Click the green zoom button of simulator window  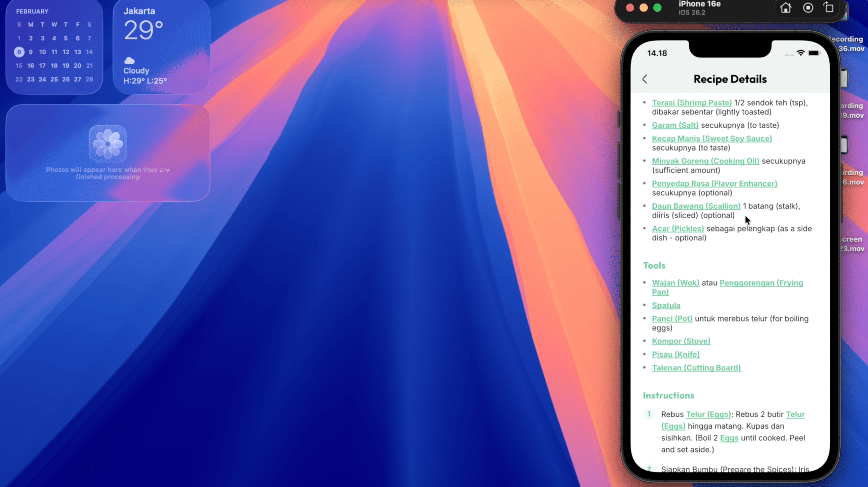(x=657, y=8)
